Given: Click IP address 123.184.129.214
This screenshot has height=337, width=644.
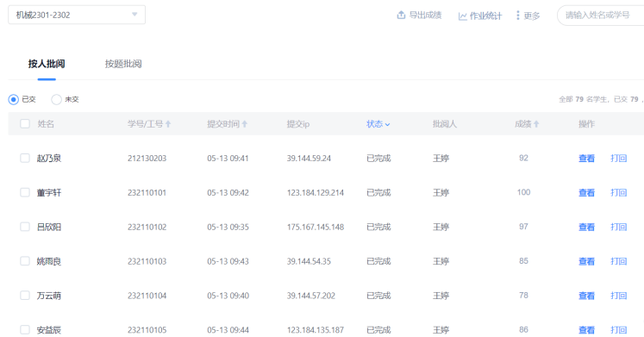Looking at the screenshot, I should [x=316, y=193].
